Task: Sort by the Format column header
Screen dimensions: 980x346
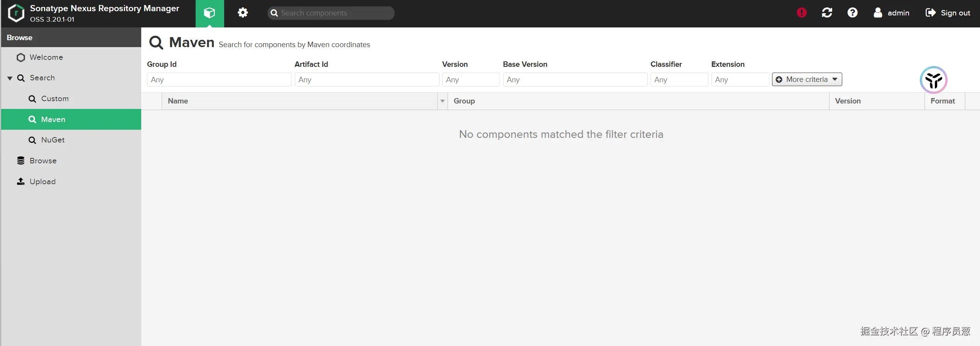Action: (x=945, y=101)
